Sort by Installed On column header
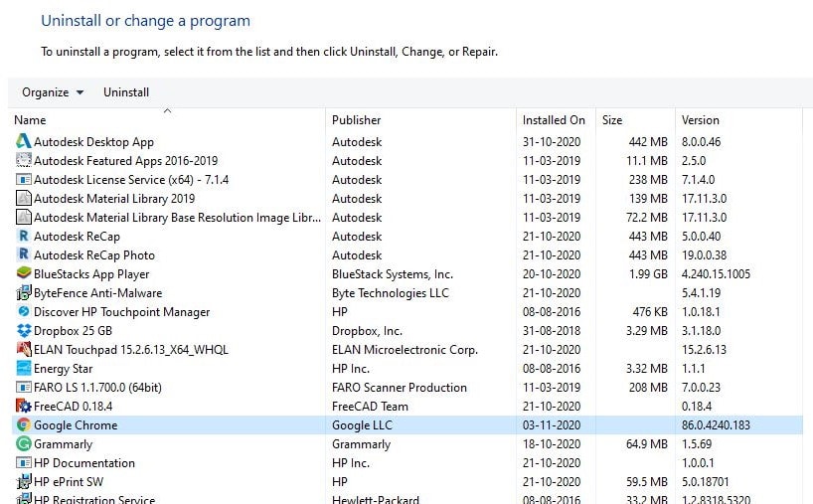 [x=554, y=119]
